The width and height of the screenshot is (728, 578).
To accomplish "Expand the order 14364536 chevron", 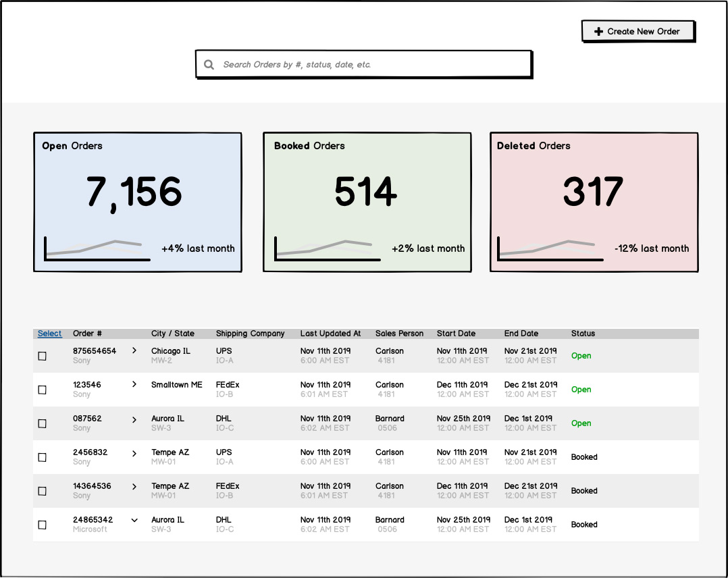I will (134, 486).
